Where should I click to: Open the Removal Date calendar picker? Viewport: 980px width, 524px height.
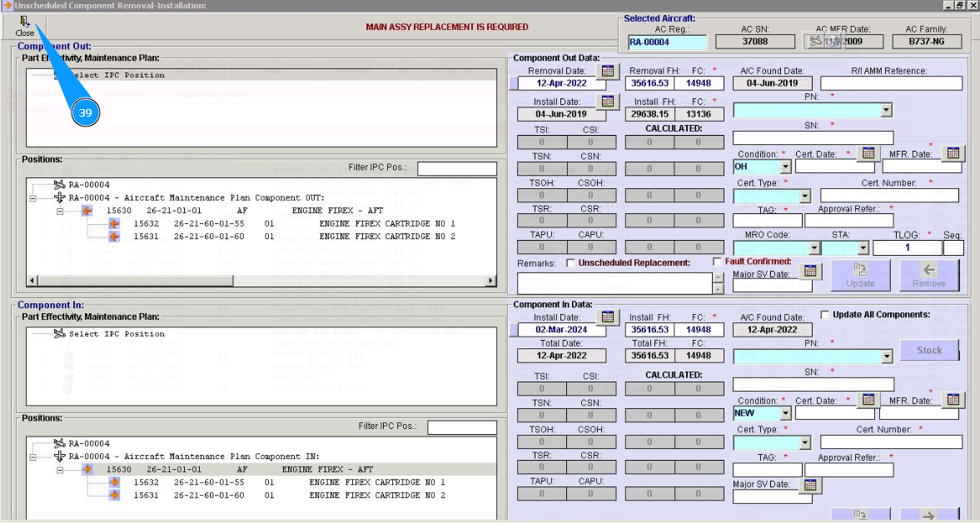click(x=608, y=71)
